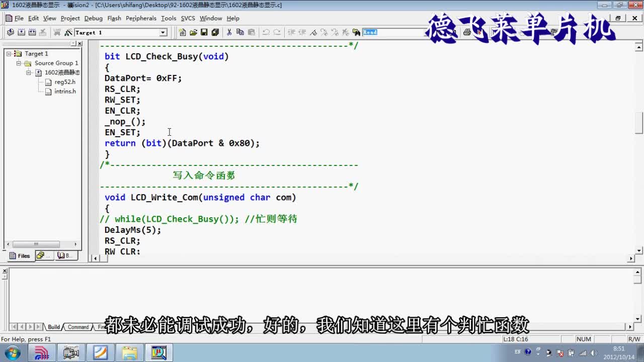Image resolution: width=644 pixels, height=362 pixels.
Task: Click the editor horizontal scroll right arrow
Action: click(631, 258)
